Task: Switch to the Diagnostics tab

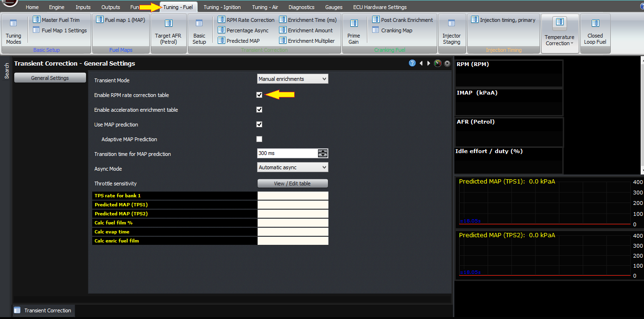Action: click(301, 7)
